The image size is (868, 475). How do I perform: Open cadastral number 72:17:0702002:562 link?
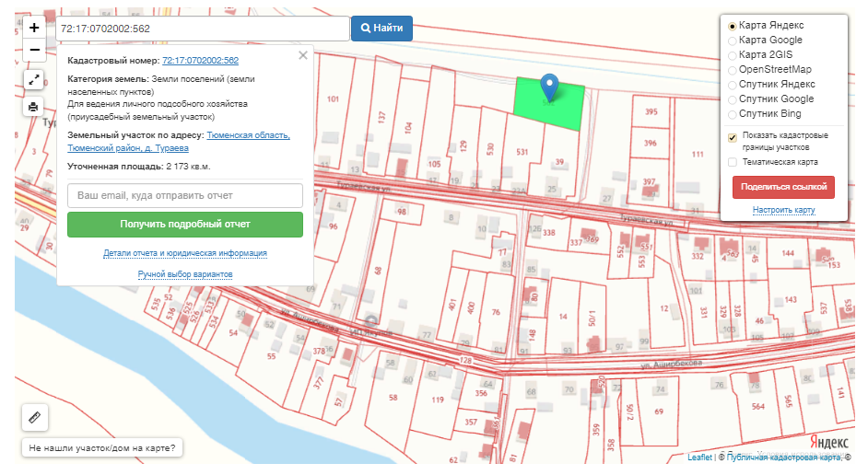(x=200, y=61)
